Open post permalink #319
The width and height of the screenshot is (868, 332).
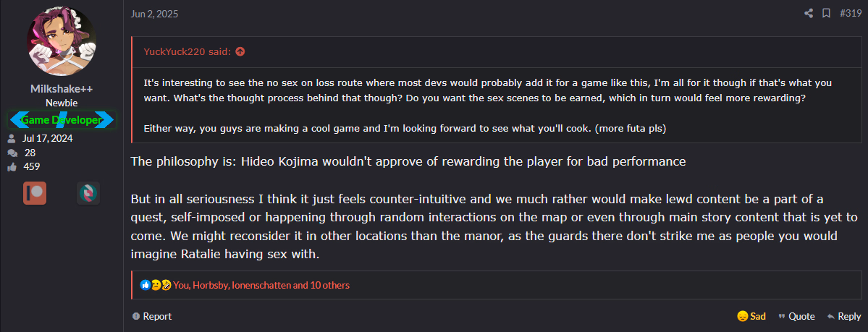(x=850, y=14)
